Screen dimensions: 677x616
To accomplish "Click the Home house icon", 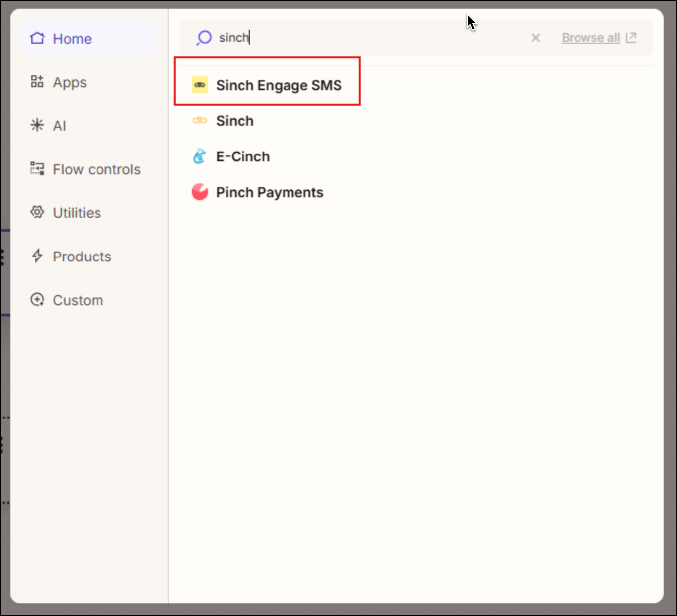I will click(x=37, y=38).
